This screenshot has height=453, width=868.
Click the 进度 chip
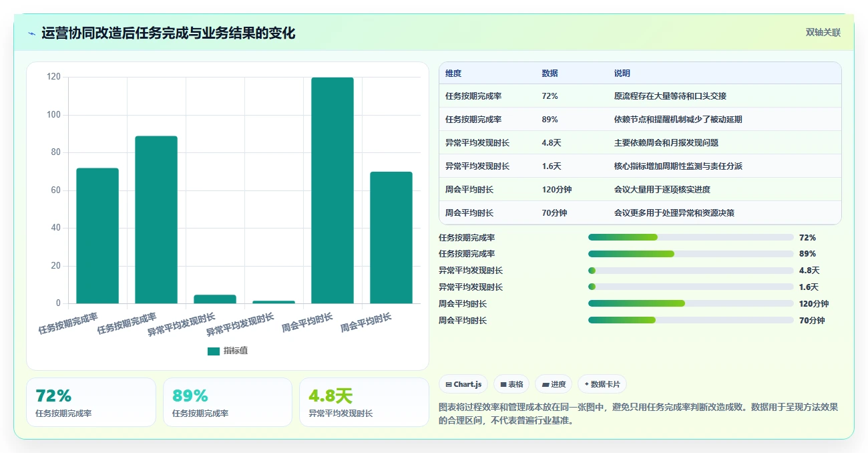(x=554, y=384)
